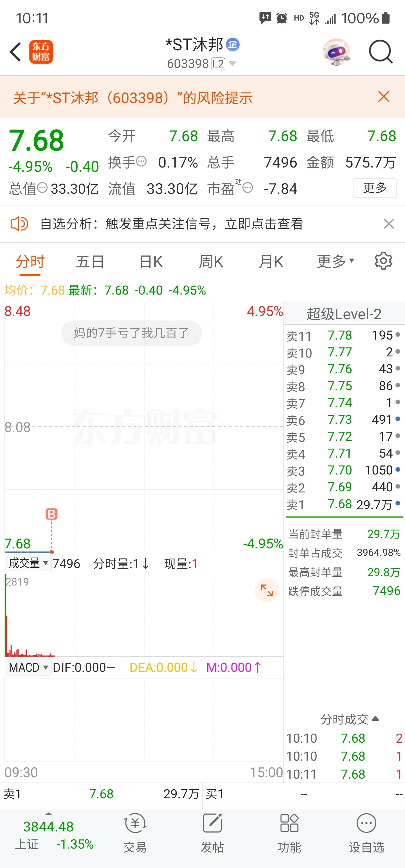Viewport: 405px width, 868px height.
Task: Tap the blue 企 enterprise badge
Action: [233, 44]
